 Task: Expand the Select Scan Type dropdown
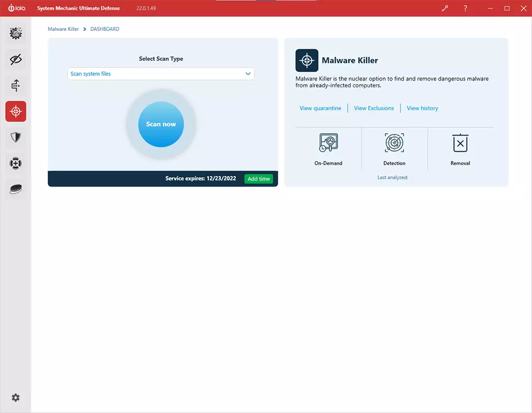pyautogui.click(x=161, y=74)
